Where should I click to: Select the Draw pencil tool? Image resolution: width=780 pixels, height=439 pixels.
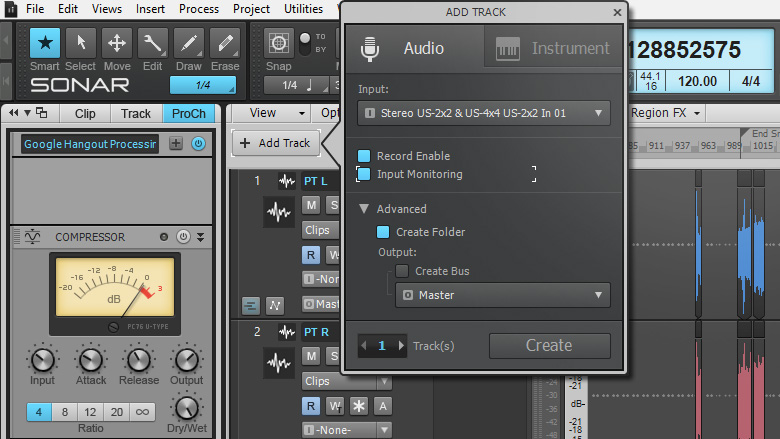click(189, 43)
